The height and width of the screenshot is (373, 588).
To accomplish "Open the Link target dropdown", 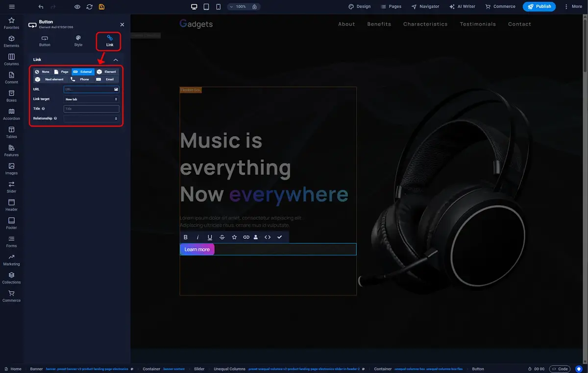I will 91,99.
